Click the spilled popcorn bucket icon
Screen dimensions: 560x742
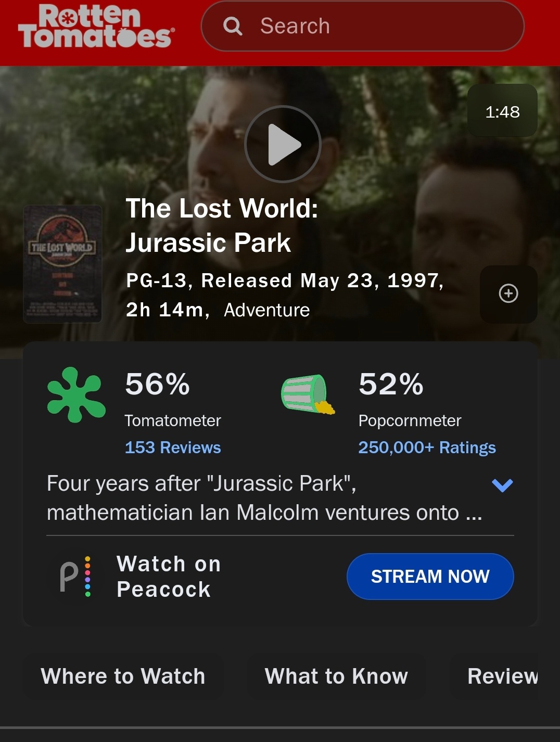click(x=308, y=394)
